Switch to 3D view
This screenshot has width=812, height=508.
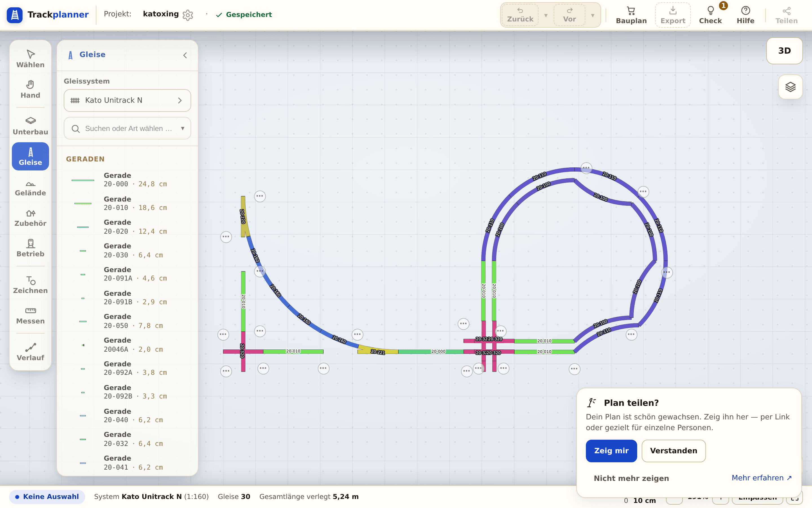point(784,51)
